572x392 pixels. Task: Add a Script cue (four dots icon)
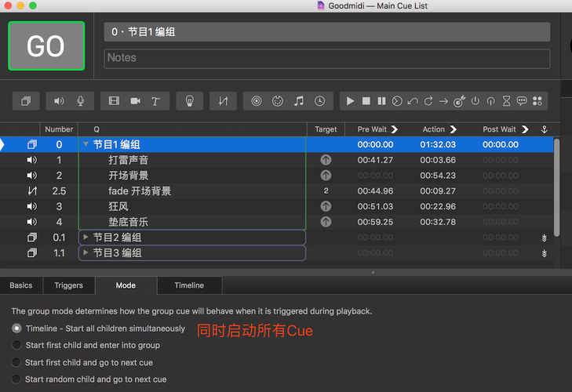click(x=537, y=101)
